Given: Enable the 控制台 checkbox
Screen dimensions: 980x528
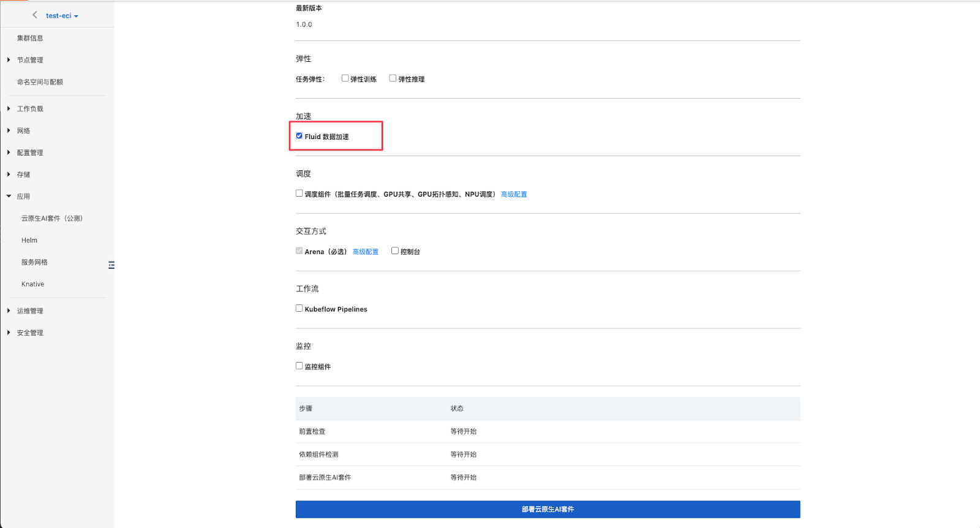Looking at the screenshot, I should coord(395,251).
